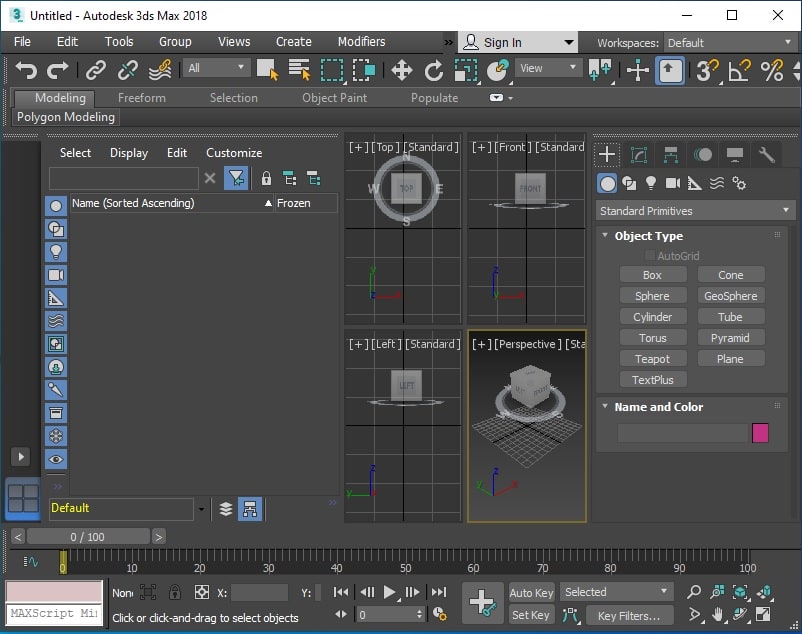Show the Cameras creation category

[673, 183]
